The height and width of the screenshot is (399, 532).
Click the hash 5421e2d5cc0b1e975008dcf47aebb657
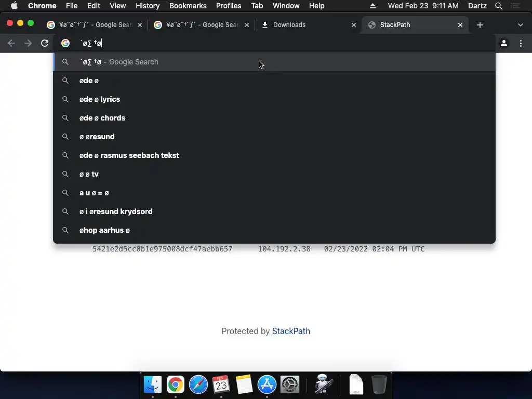[162, 249]
